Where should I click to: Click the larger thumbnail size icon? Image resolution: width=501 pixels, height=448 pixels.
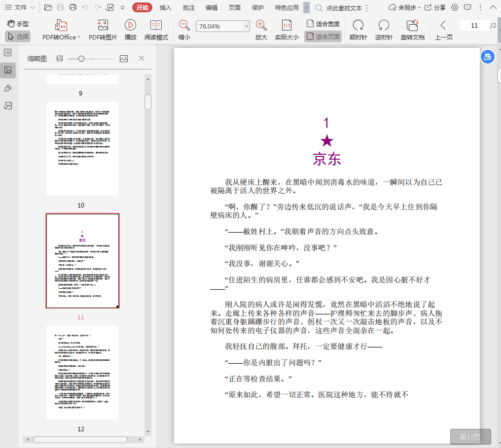point(124,59)
